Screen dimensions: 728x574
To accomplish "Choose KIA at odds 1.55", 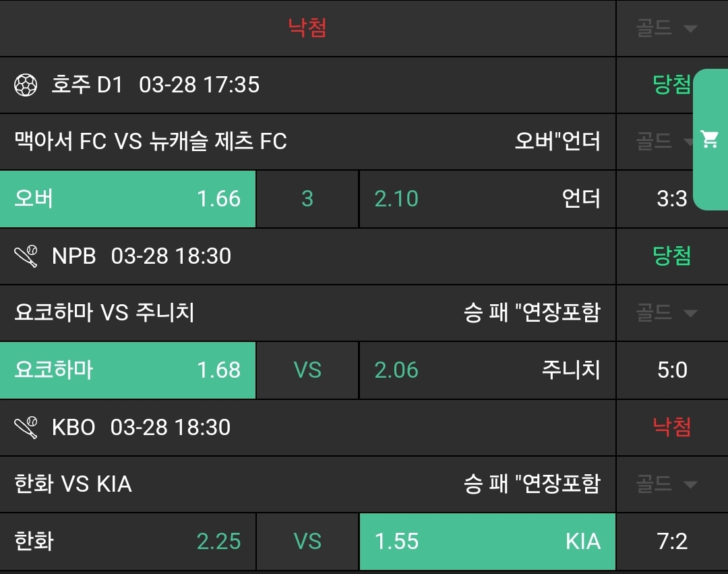I will point(487,542).
